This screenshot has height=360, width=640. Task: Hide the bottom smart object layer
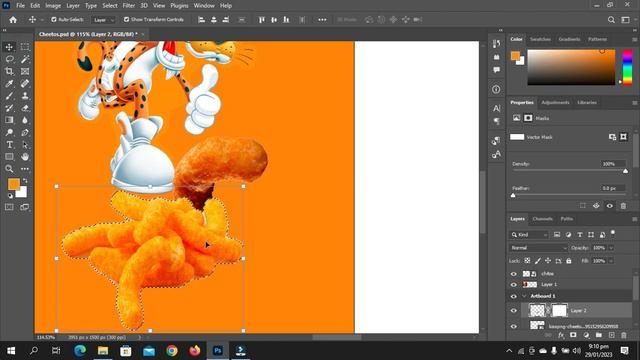pyautogui.click(x=513, y=326)
